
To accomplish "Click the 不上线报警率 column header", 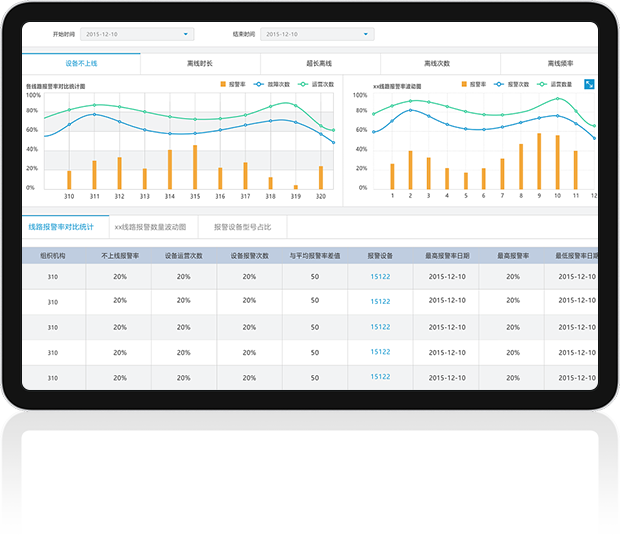I will 119,256.
